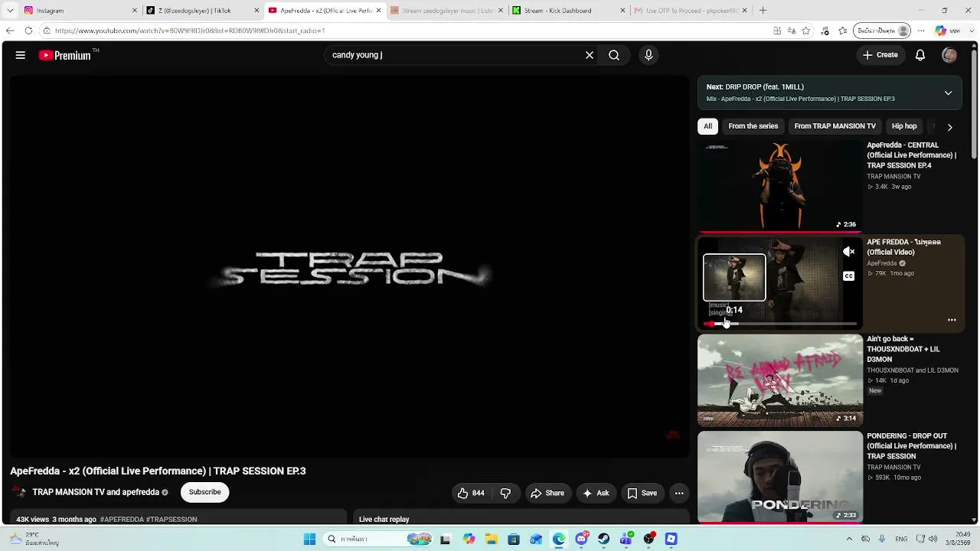
Task: Open the browser extensions icon
Action: click(825, 31)
